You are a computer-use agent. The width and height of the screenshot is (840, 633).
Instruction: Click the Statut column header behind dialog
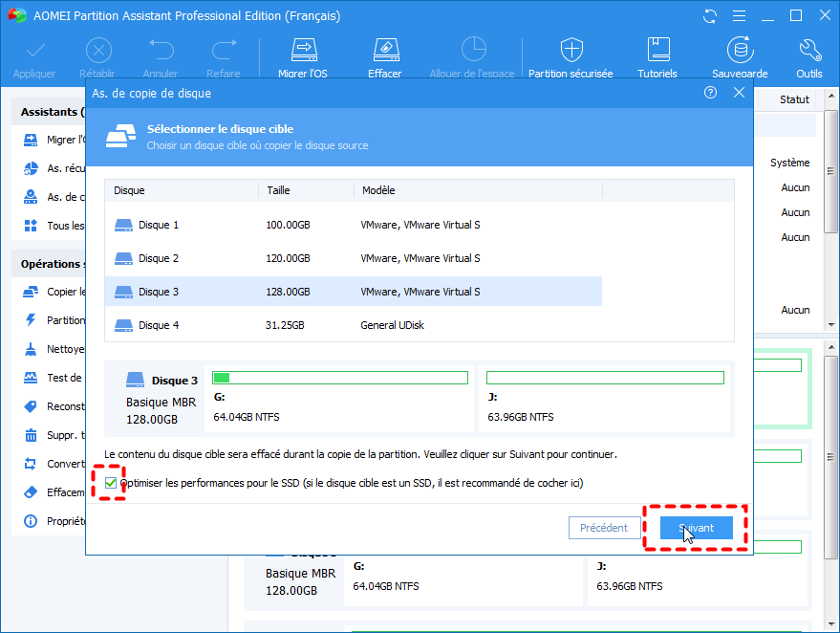point(794,99)
